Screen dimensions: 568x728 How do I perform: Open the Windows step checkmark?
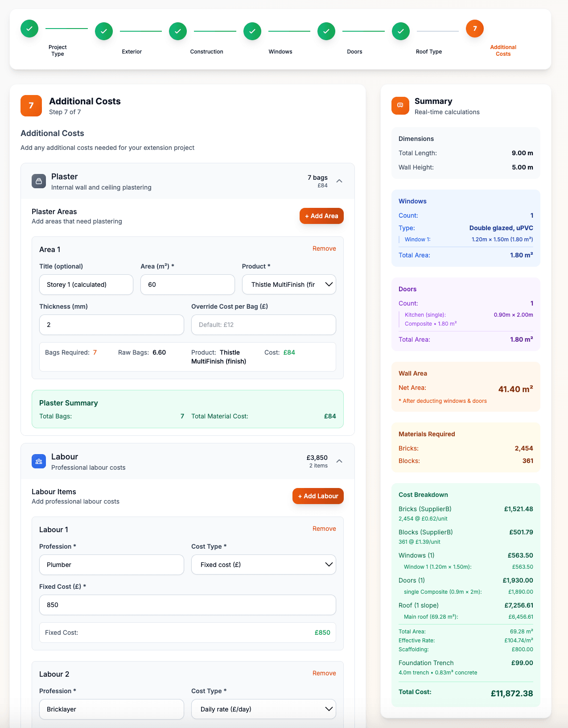pos(252,31)
